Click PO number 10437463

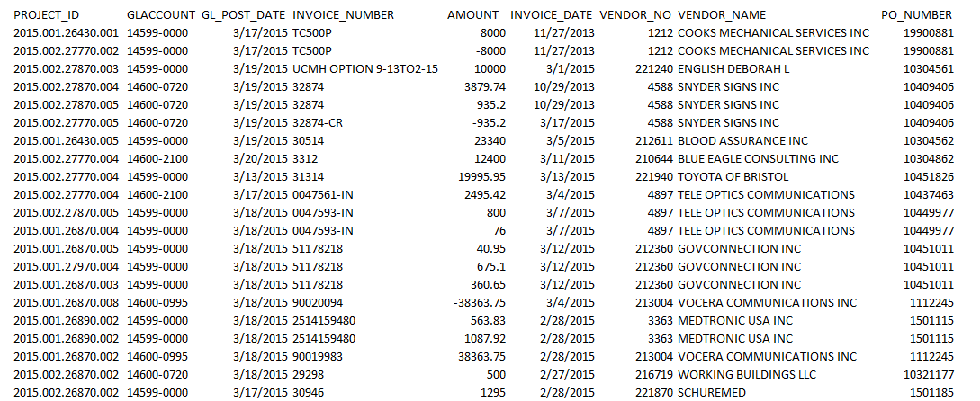click(929, 195)
